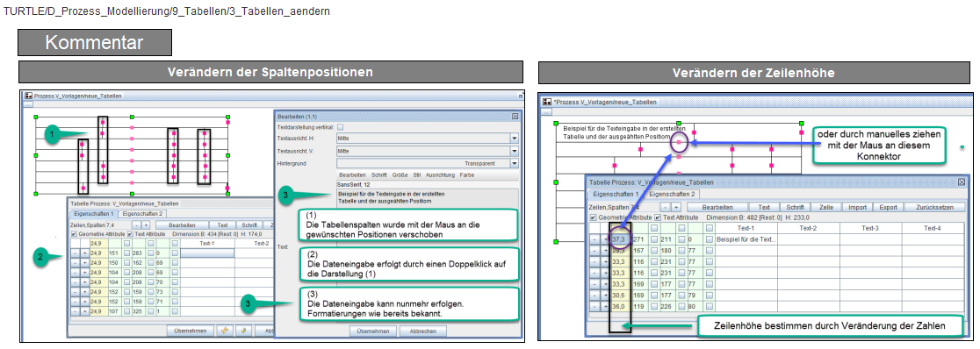This screenshot has width=980, height=349.
Task: Click plus stepper beside Zeilen,Spalten in right dialog
Action: (x=676, y=207)
